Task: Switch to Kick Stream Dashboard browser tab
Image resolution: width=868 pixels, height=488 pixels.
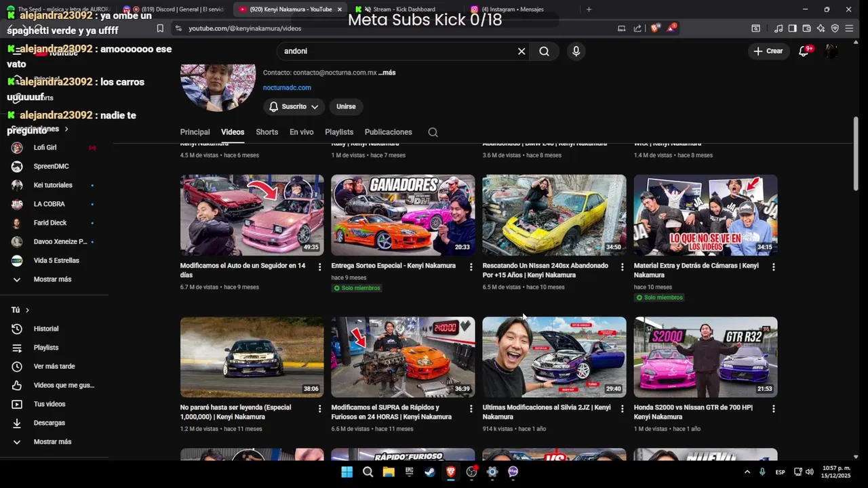Action: [x=403, y=9]
